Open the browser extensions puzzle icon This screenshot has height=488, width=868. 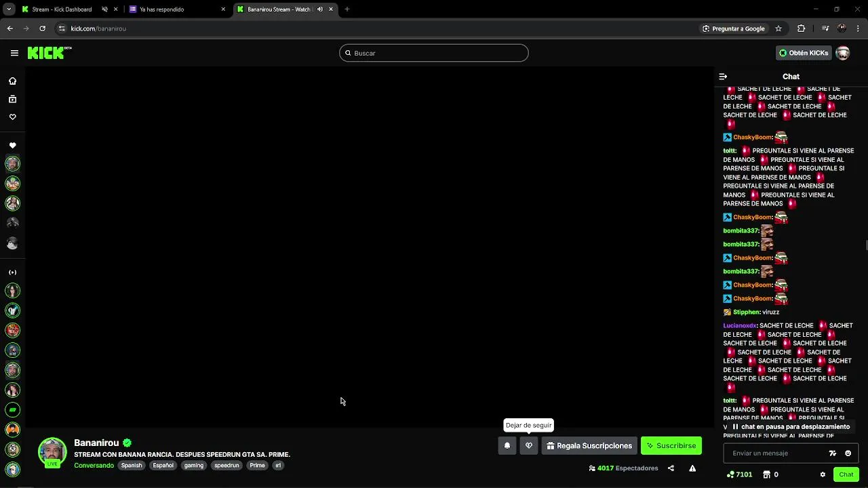(802, 28)
